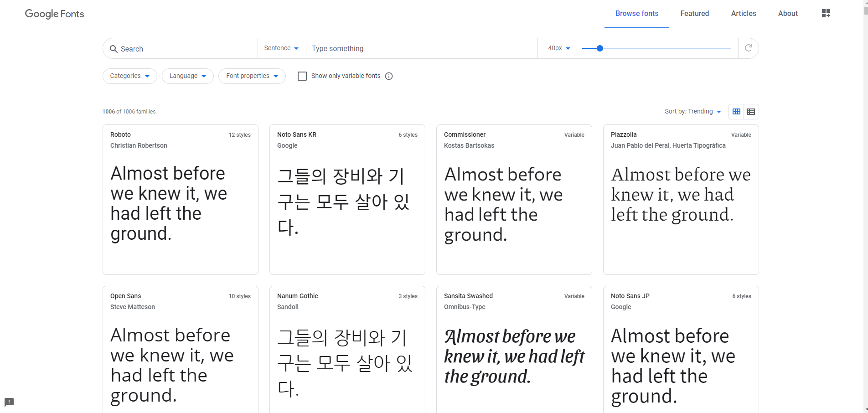Open the Noto Sans KR font card
868x413 pixels.
[x=347, y=200]
